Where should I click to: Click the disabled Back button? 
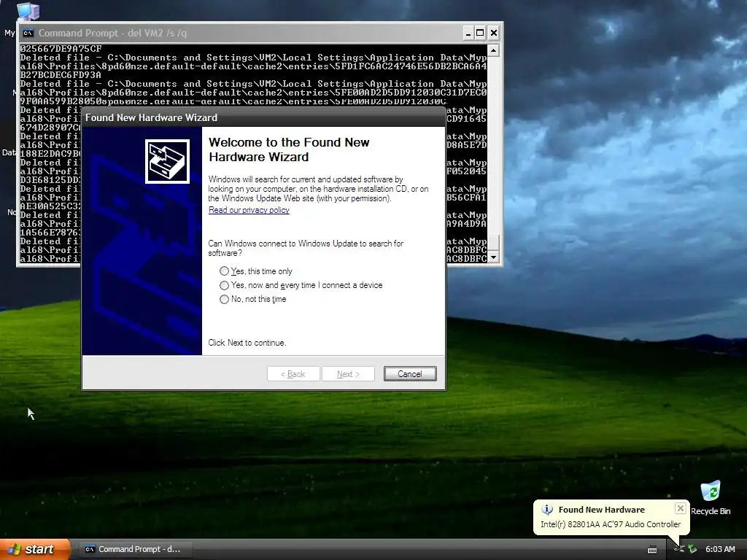click(293, 374)
